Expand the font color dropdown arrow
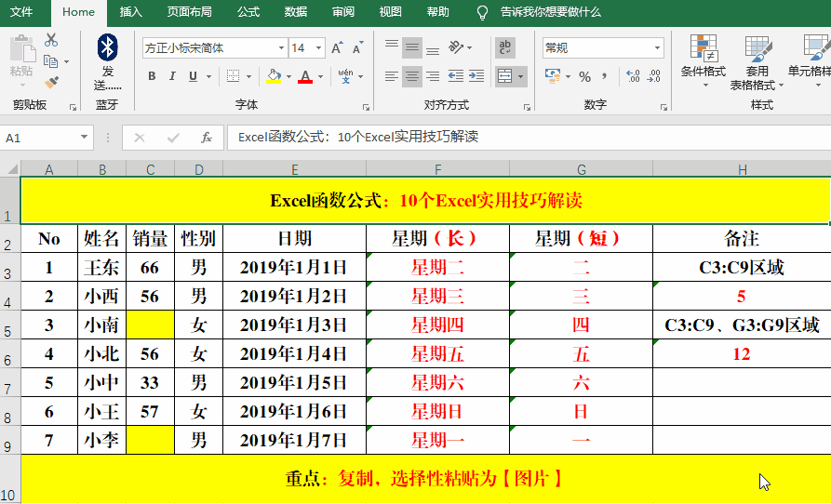Screen dimensions: 831x504 (321, 77)
